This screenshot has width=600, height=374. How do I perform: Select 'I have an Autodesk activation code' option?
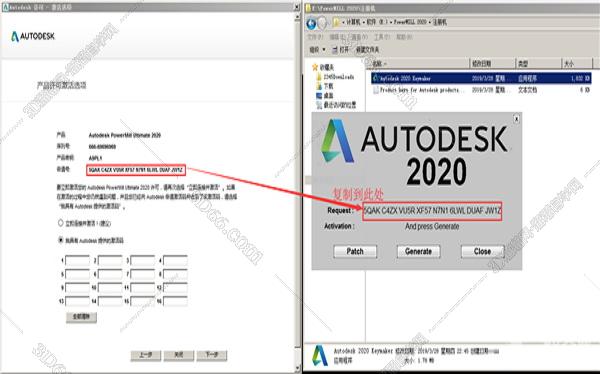pyautogui.click(x=60, y=240)
